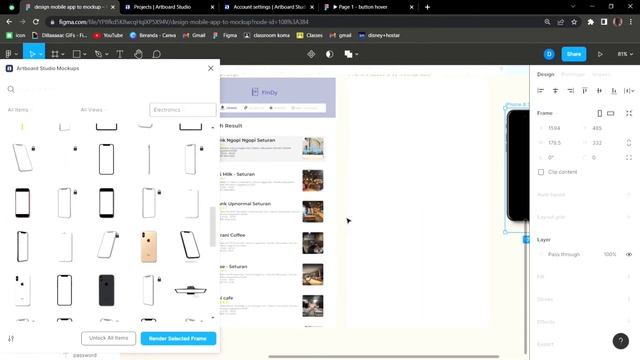Reload the browser page
640x360 pixels.
[36, 22]
